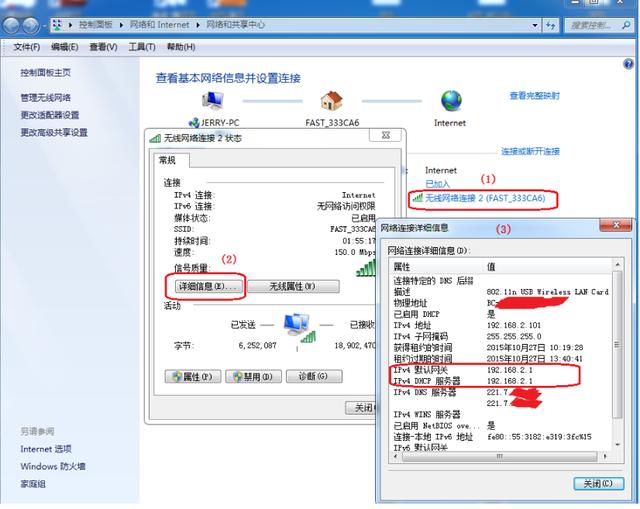Image resolution: width=640 pixels, height=509 pixels.
Task: Click the details list vertical scrollbar
Action: [x=618, y=344]
